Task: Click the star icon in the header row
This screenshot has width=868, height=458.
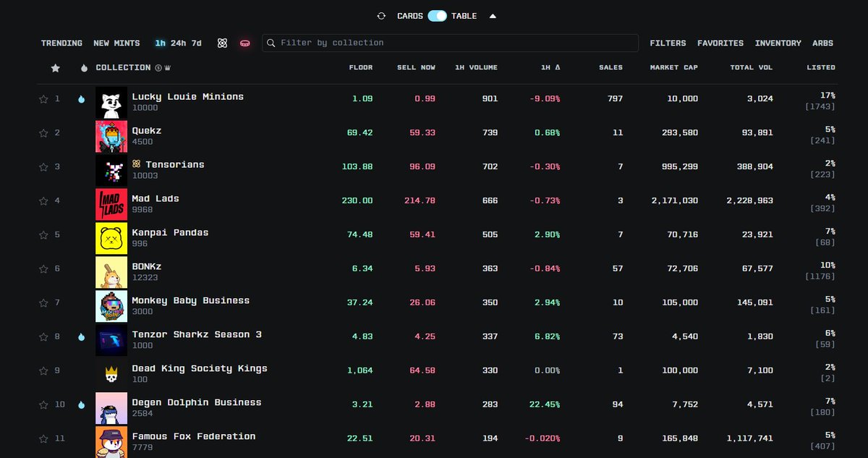Action: [x=55, y=67]
